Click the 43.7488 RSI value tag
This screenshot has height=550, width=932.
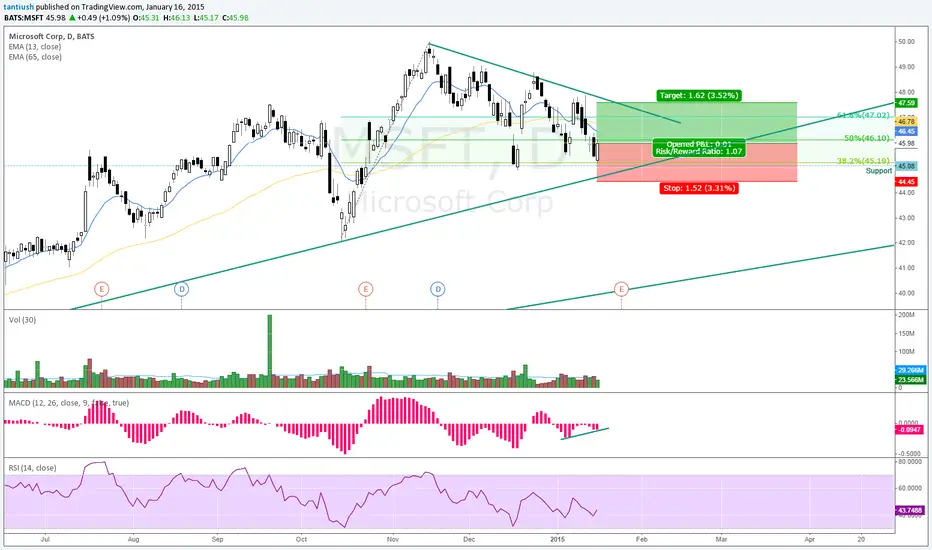[910, 510]
